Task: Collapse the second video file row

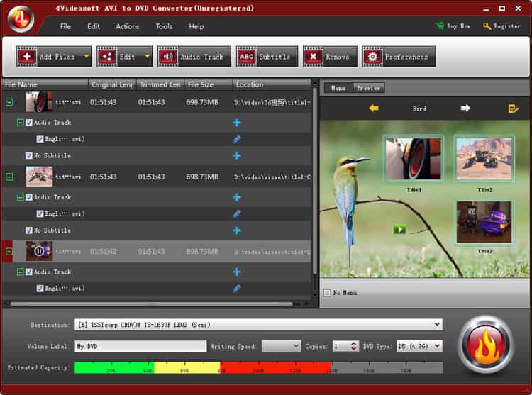Action: tap(9, 177)
